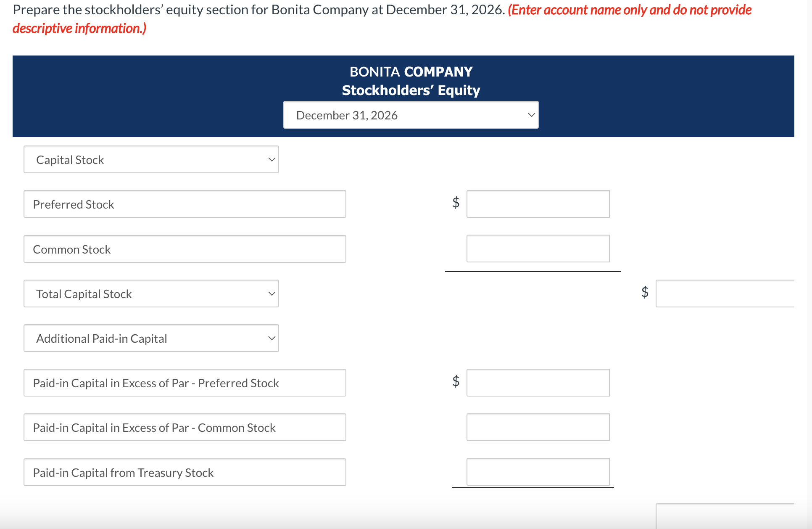Click the Preferred Stock label field

185,204
